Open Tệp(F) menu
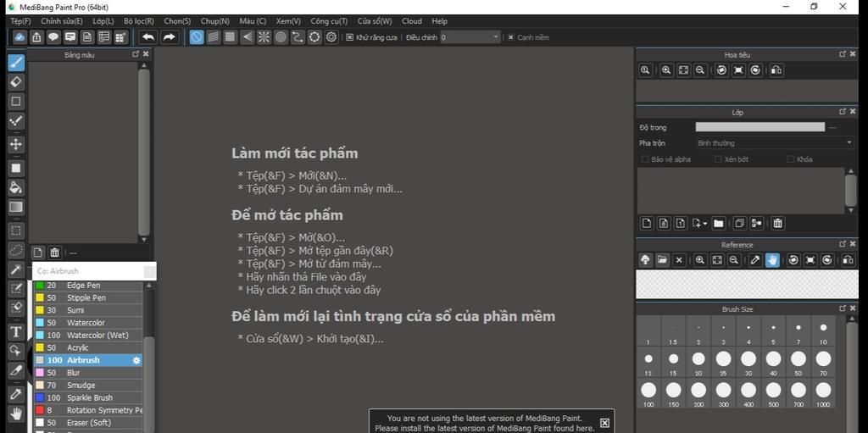This screenshot has height=433, width=868. (20, 21)
